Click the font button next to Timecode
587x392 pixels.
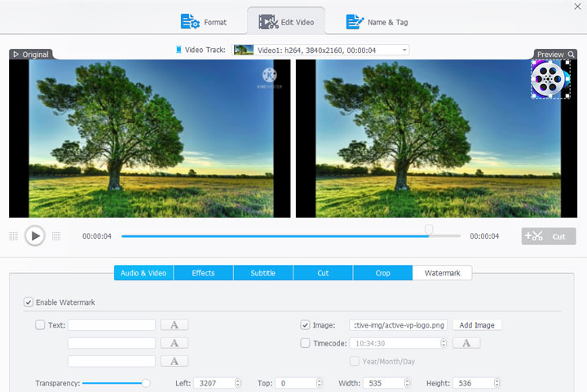pyautogui.click(x=466, y=343)
